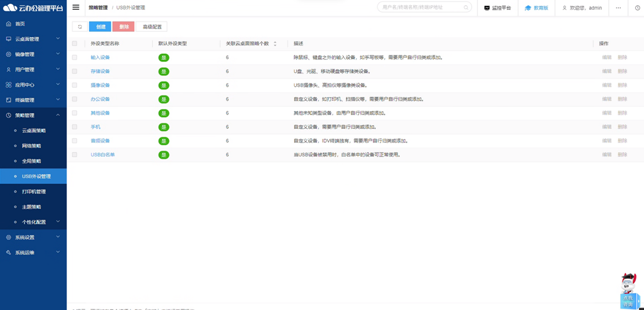Click the refresh icon button

click(80, 27)
